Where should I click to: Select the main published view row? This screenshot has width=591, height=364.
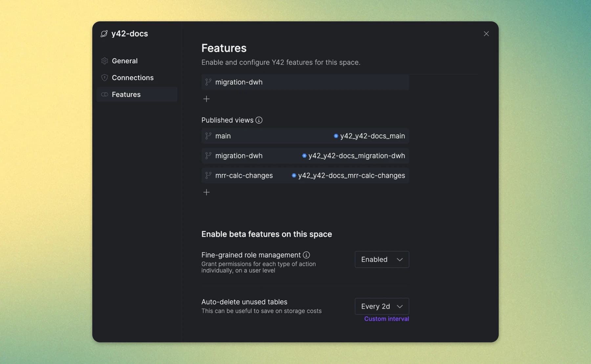tap(305, 136)
